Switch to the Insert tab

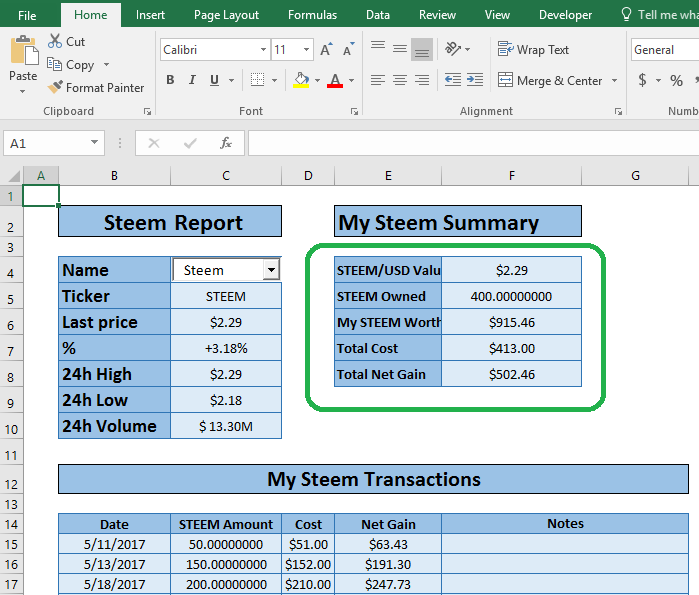(150, 15)
